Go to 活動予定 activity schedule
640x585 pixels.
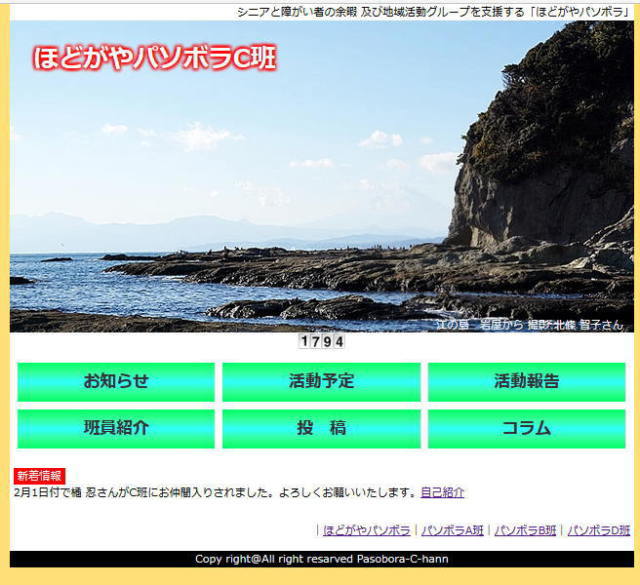coord(321,381)
